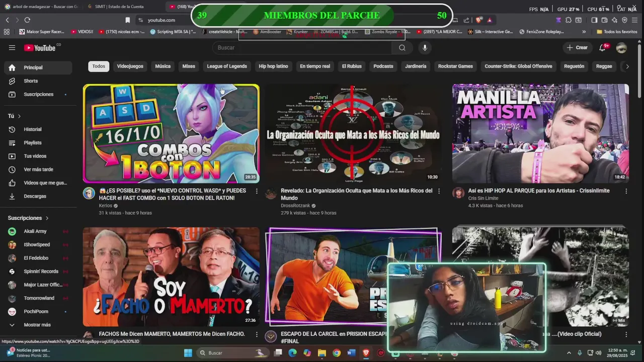This screenshot has height=362, width=644.
Task: Select the Jardinería chip
Action: (x=416, y=66)
